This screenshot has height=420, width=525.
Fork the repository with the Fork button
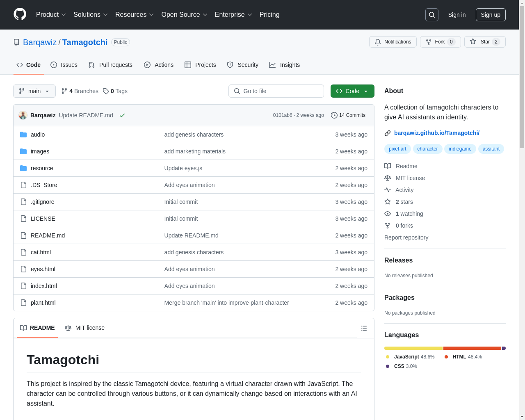tap(441, 42)
